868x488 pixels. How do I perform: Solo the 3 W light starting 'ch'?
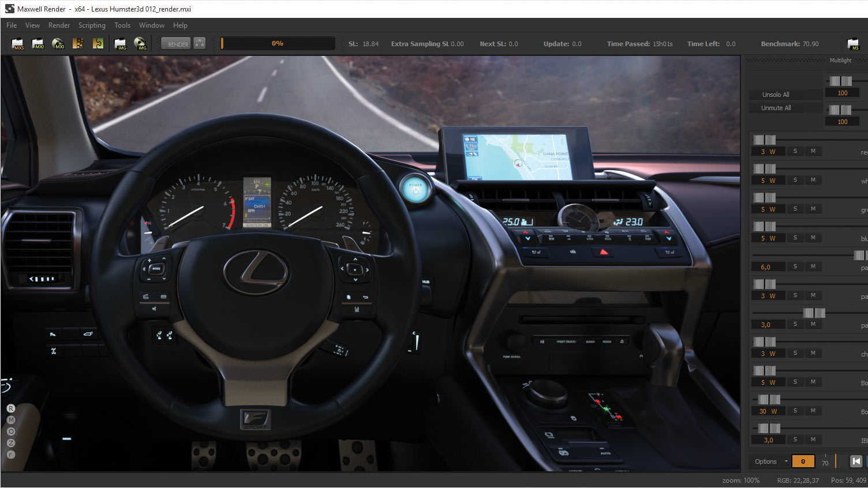[x=795, y=353]
